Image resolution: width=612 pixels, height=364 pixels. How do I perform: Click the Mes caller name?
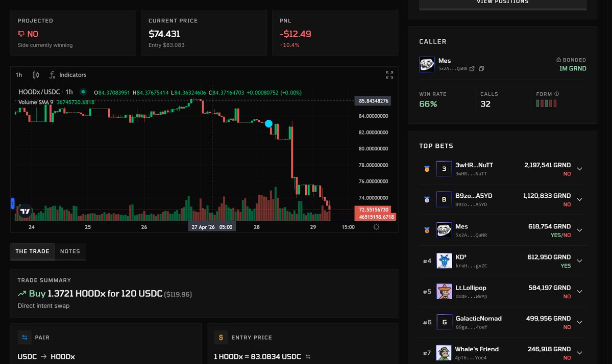(445, 60)
